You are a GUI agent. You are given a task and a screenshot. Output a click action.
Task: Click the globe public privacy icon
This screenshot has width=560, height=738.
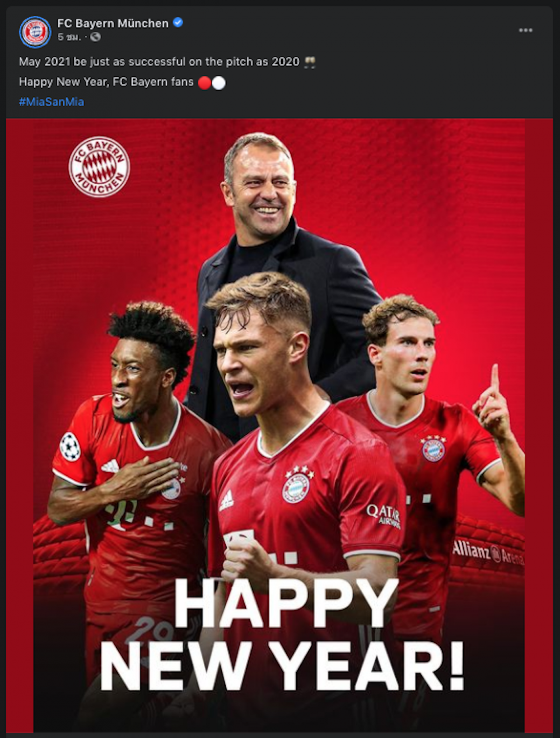point(95,37)
